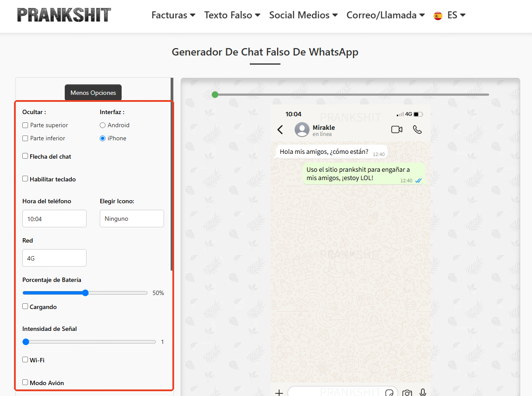Viewport: 532px width, 396px height.
Task: Open the Red network type dropdown
Action: [54, 258]
